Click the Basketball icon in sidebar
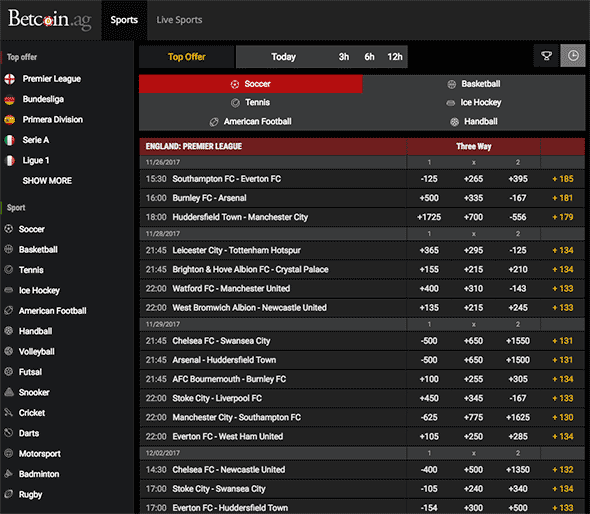The height and width of the screenshot is (514, 590). [9, 249]
